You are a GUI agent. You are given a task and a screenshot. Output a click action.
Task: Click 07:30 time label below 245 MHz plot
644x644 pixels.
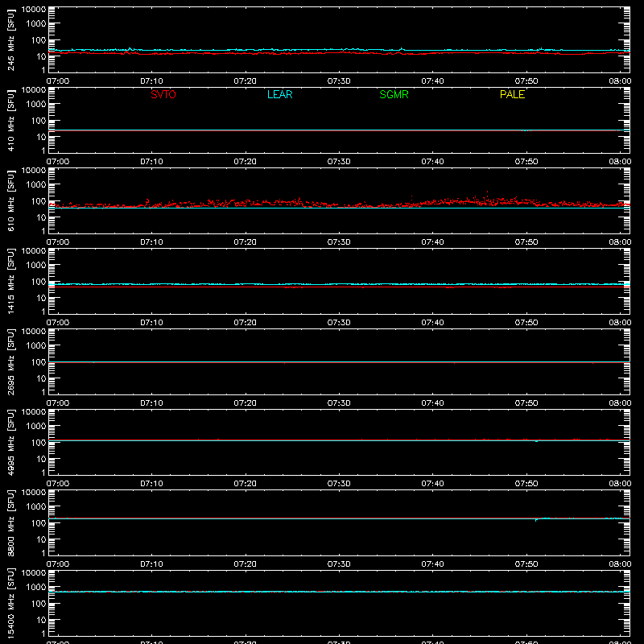[x=339, y=81]
